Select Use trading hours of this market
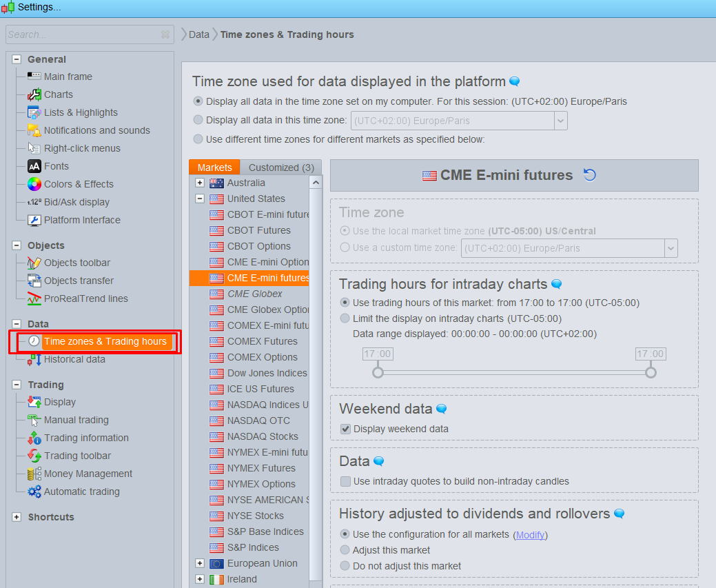The height and width of the screenshot is (588, 716). pyautogui.click(x=345, y=303)
